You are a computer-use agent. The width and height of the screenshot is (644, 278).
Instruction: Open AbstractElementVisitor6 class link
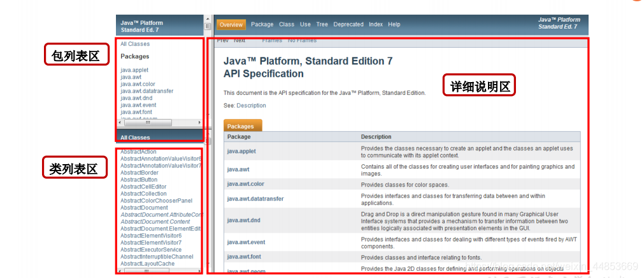coord(151,236)
